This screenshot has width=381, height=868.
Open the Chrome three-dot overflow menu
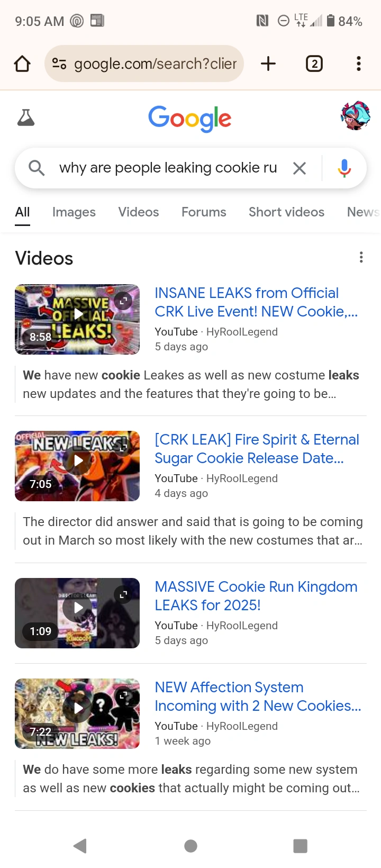point(359,64)
